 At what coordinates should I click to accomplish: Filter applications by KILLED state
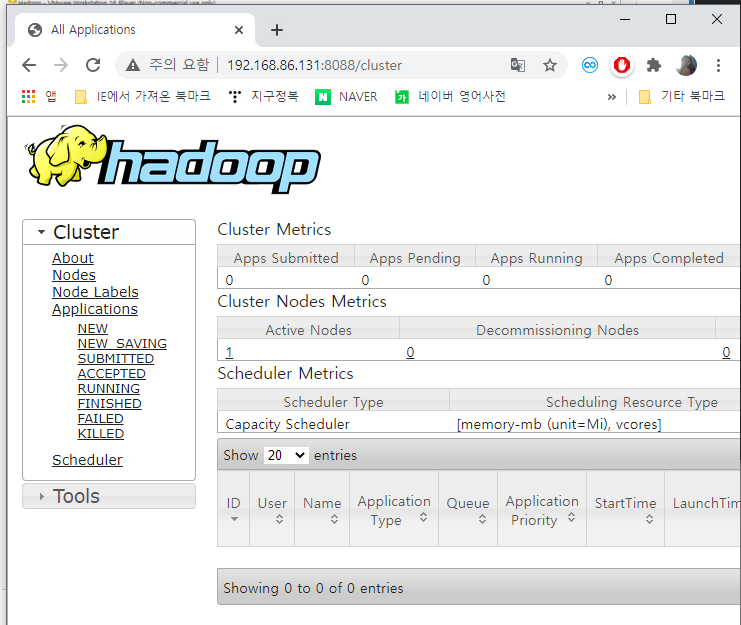pos(101,434)
